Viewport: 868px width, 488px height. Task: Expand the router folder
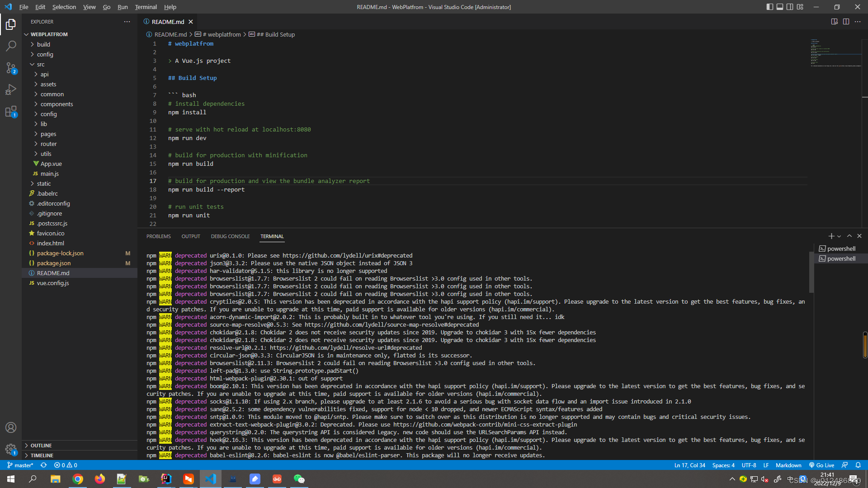pos(48,144)
